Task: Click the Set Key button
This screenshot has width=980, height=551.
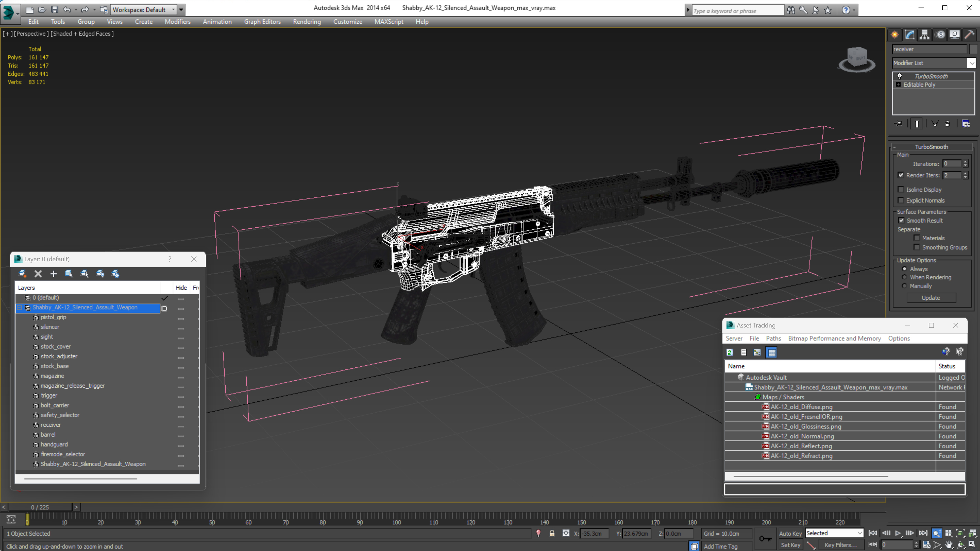Action: tap(790, 545)
